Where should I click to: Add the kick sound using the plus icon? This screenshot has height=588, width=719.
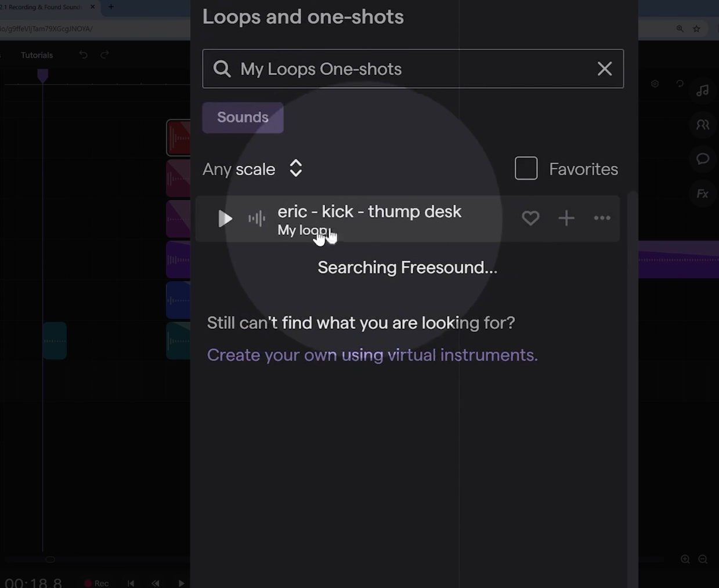click(x=566, y=218)
